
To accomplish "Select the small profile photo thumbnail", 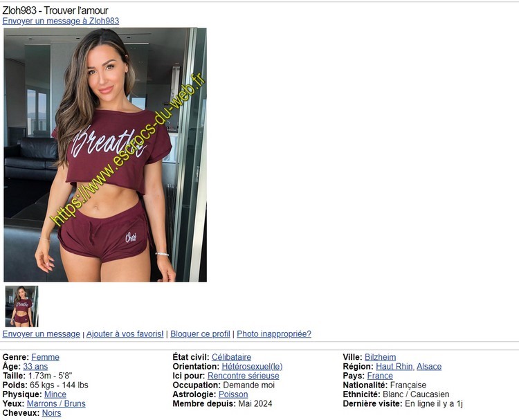I will pos(22,306).
